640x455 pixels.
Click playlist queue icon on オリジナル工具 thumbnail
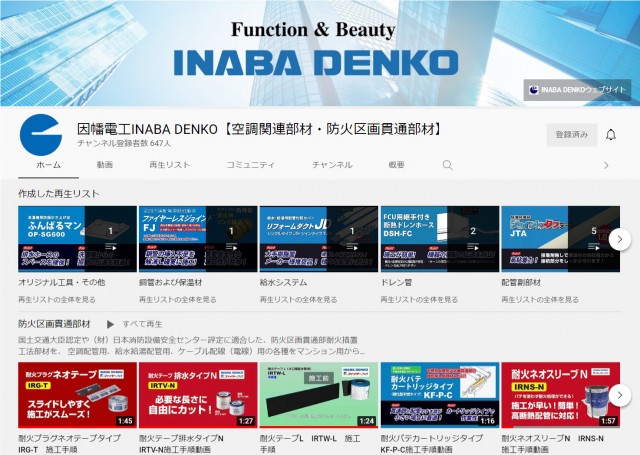[x=111, y=247]
